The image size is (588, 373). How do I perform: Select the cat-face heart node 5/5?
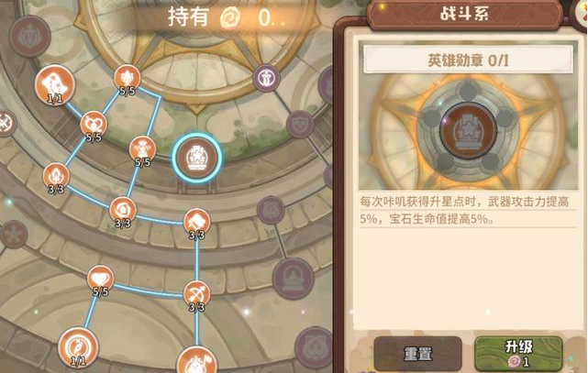(94, 126)
